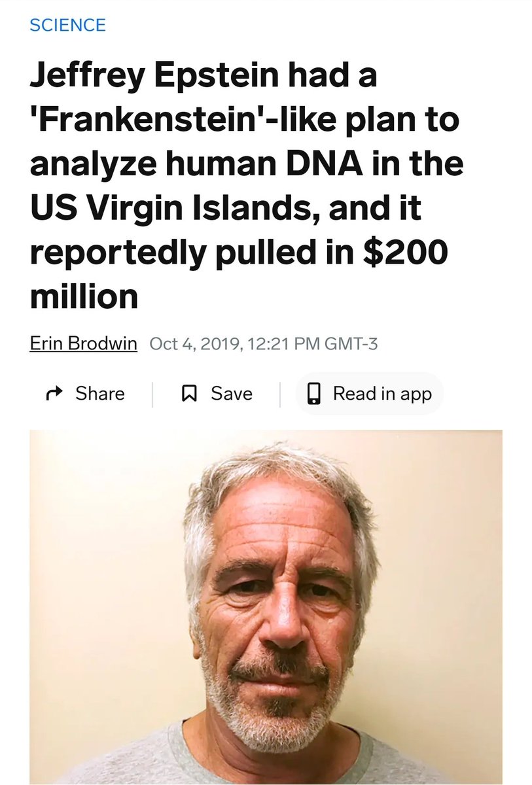Click the phone icon beside Read in app
This screenshot has width=532, height=785.
[x=314, y=394]
